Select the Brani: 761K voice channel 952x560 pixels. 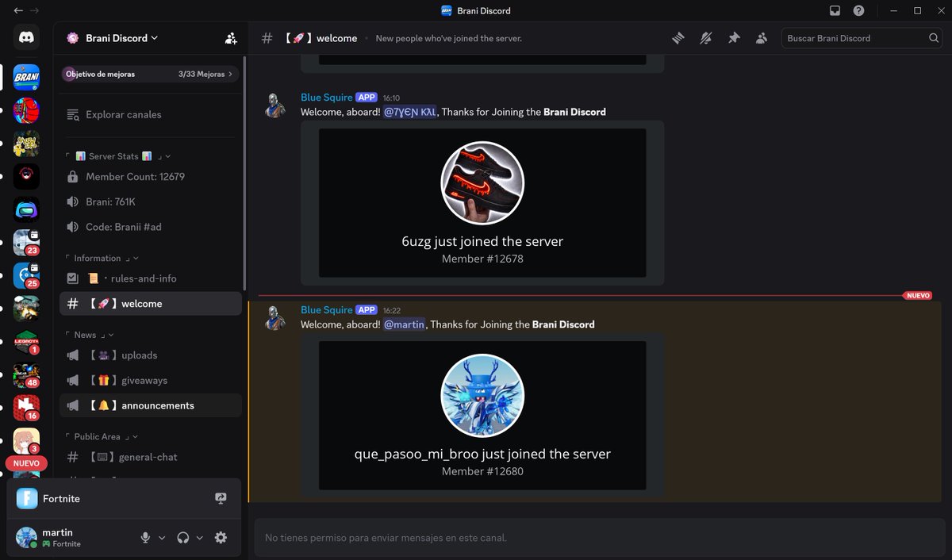pyautogui.click(x=151, y=202)
